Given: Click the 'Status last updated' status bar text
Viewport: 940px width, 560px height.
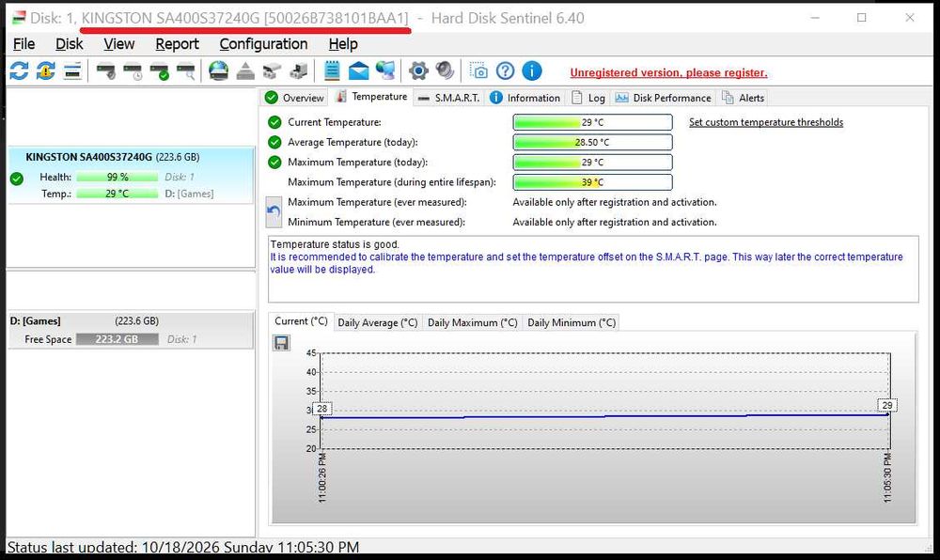Looking at the screenshot, I should [183, 547].
